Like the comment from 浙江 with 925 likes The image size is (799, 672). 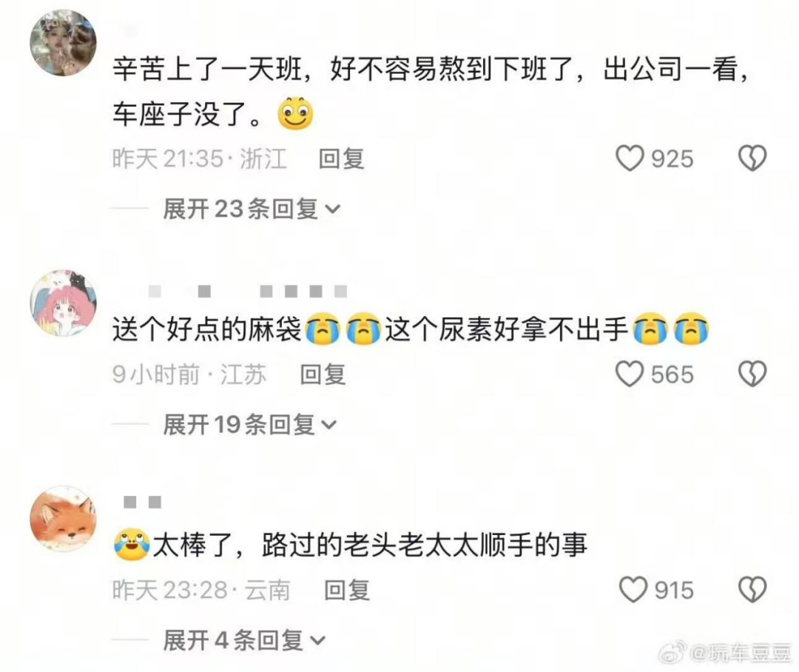pos(630,158)
